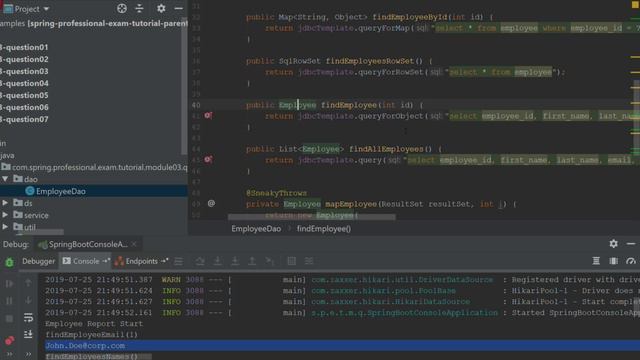
Task: Click the Resume Program icon
Action: click(9, 283)
